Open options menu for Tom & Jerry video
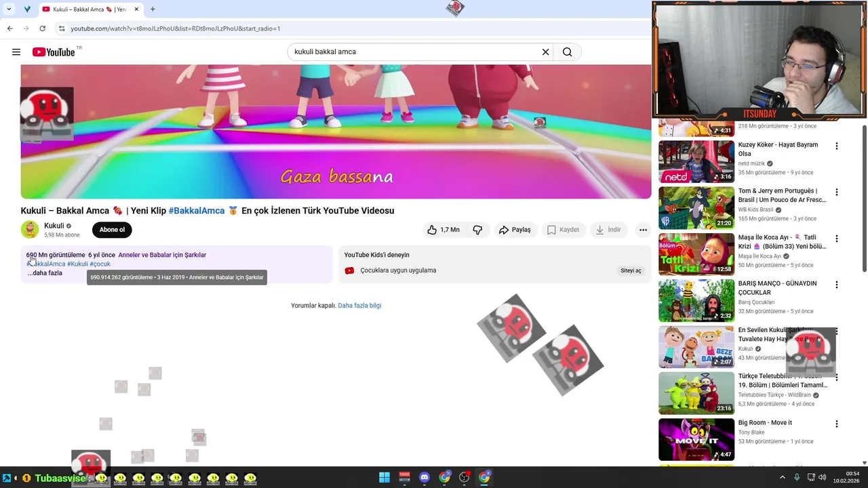The height and width of the screenshot is (488, 868). (836, 192)
